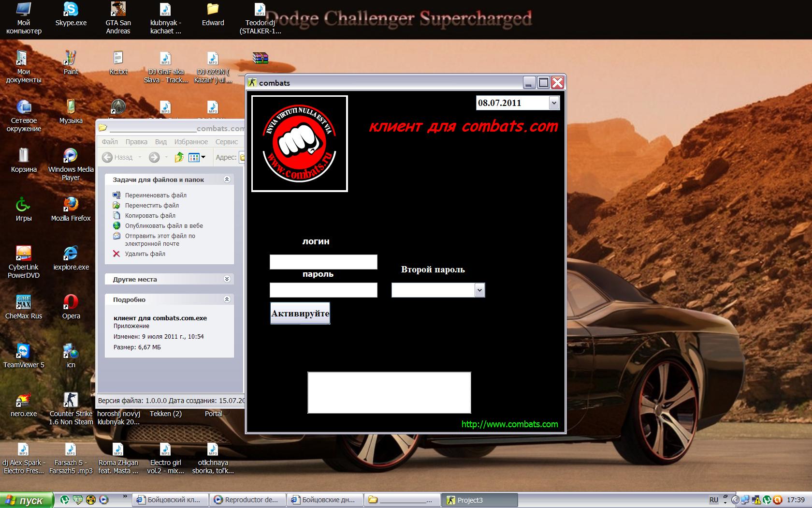
Task: Switch to Бойцовский кл... taskbar button
Action: (x=171, y=500)
